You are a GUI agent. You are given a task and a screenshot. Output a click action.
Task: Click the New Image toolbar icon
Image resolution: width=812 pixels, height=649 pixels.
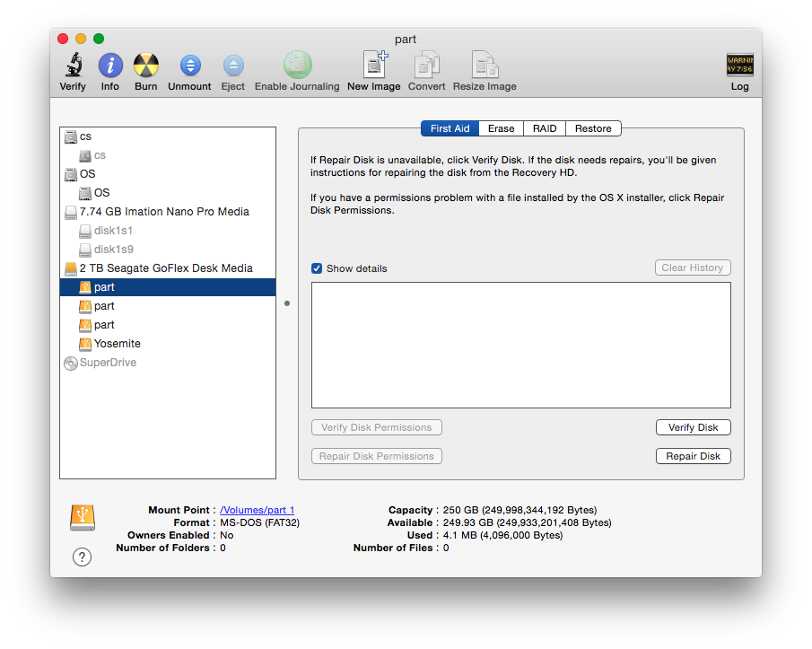click(x=374, y=65)
